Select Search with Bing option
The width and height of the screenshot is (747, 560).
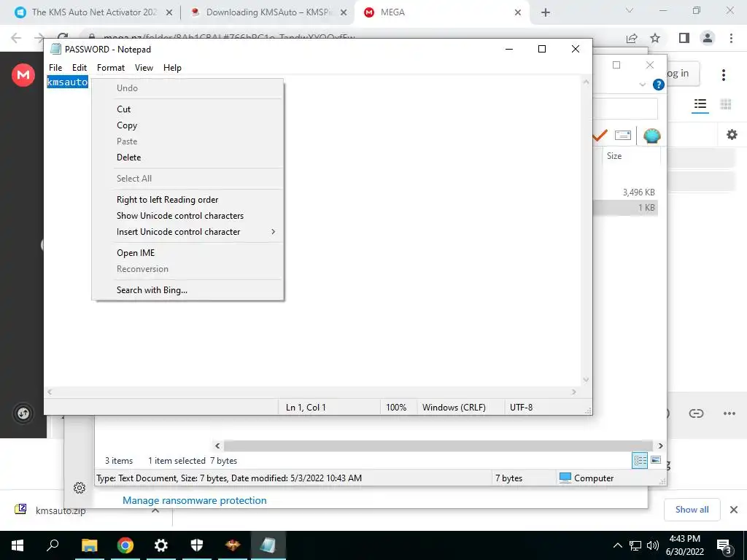click(x=187, y=290)
